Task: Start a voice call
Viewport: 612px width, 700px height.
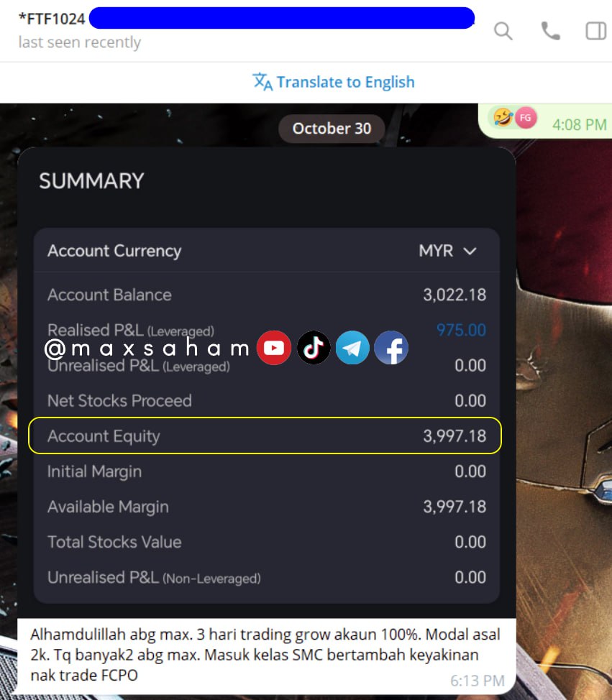Action: coord(550,31)
